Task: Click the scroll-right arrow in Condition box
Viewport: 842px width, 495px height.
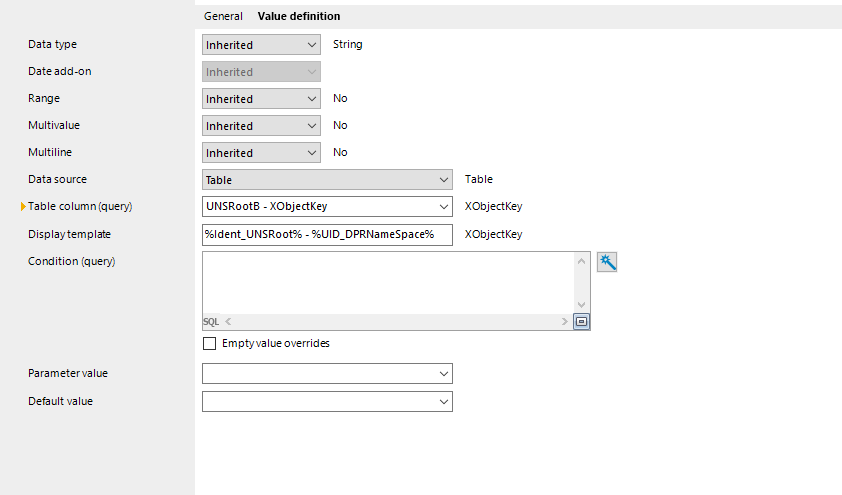Action: coord(564,322)
